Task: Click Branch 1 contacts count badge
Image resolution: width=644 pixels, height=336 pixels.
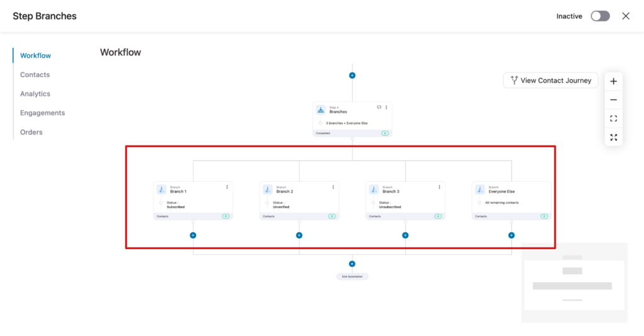Action: point(226,216)
